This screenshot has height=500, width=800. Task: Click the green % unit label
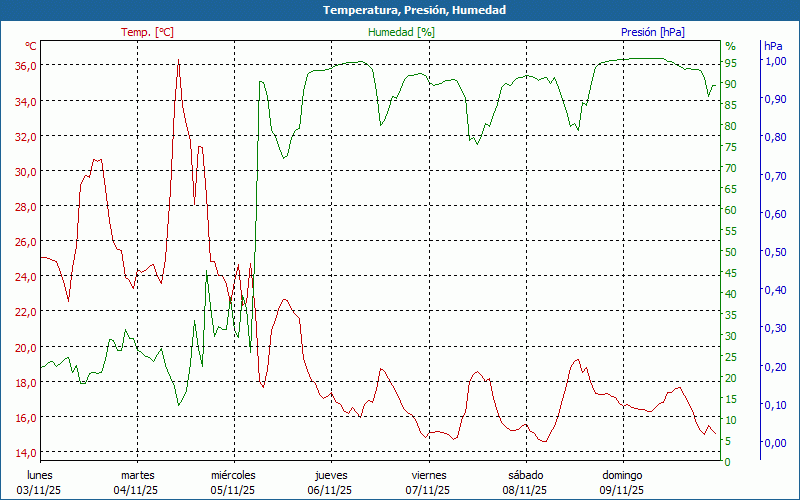tap(730, 46)
